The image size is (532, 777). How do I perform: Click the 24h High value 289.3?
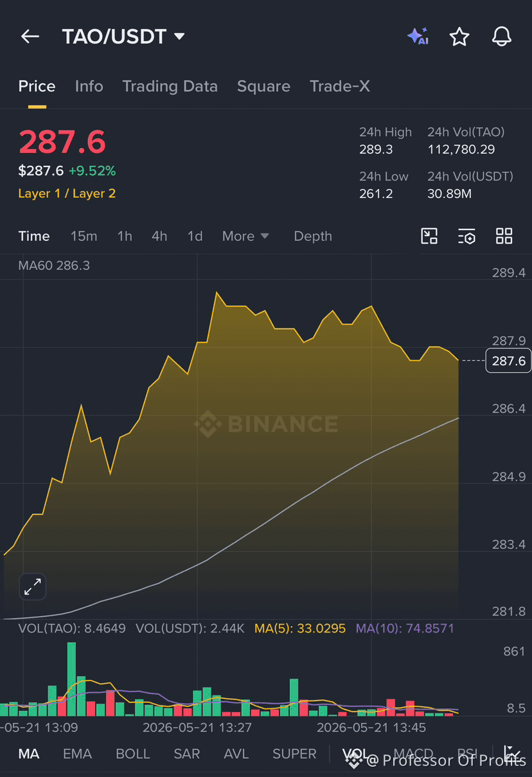[x=376, y=150]
